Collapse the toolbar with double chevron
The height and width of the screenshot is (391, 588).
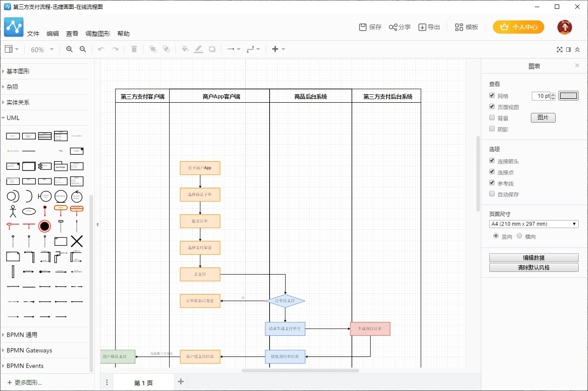pyautogui.click(x=577, y=50)
